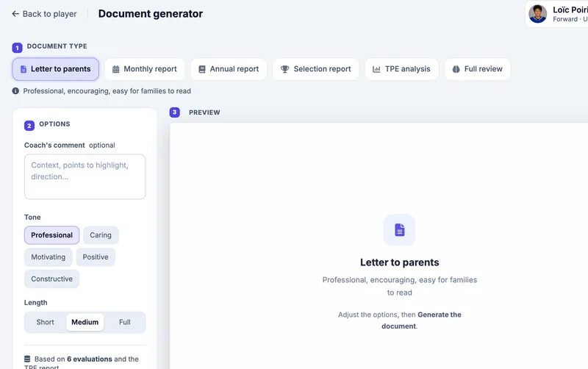Viewport: 588px width, 369px height.
Task: Click the calendar icon on Monthly report
Action: tap(116, 69)
